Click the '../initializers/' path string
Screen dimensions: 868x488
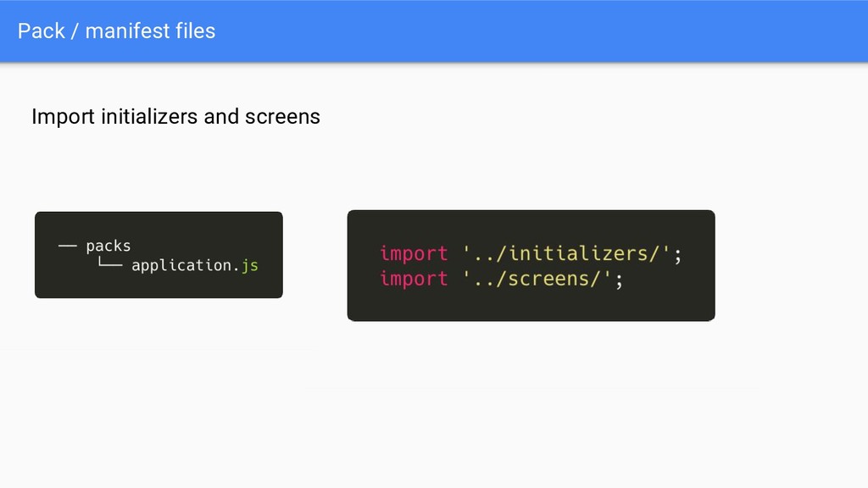pos(566,253)
